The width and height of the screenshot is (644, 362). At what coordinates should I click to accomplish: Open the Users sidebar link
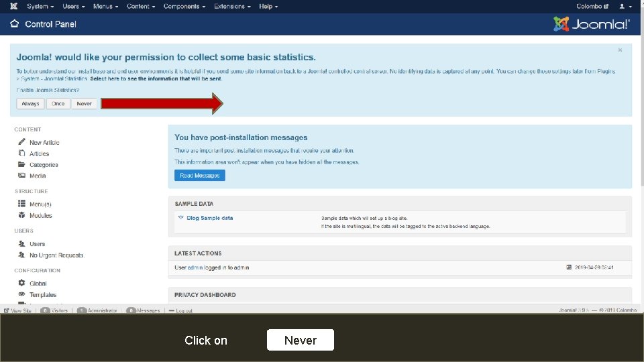point(37,244)
